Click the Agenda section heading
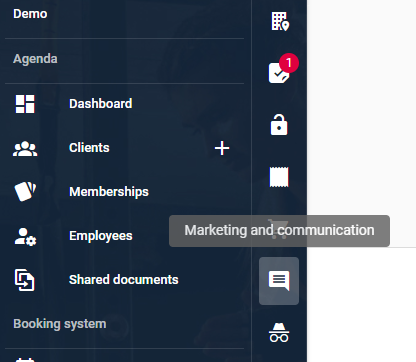 [x=35, y=59]
